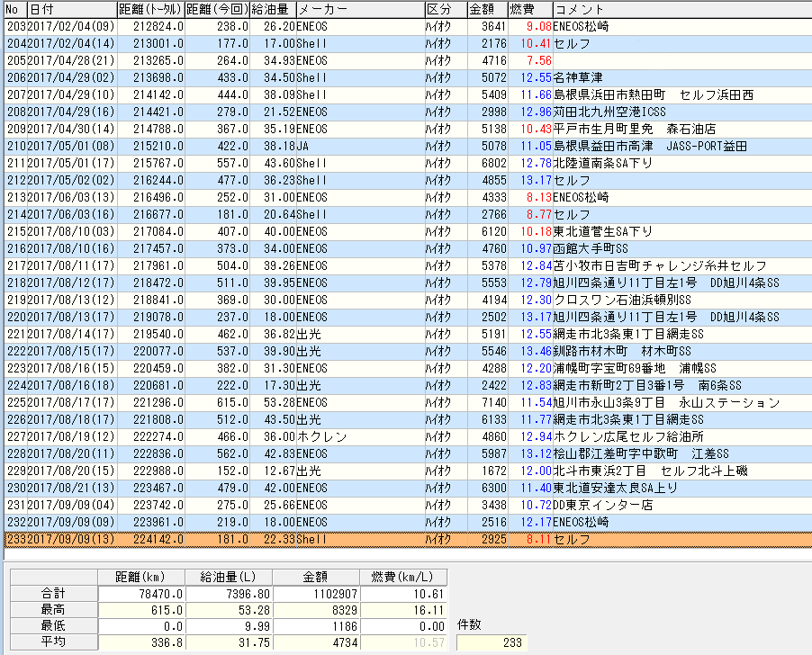Select comment 東北道菅生SA下り
This screenshot has height=655, width=812.
(x=603, y=231)
